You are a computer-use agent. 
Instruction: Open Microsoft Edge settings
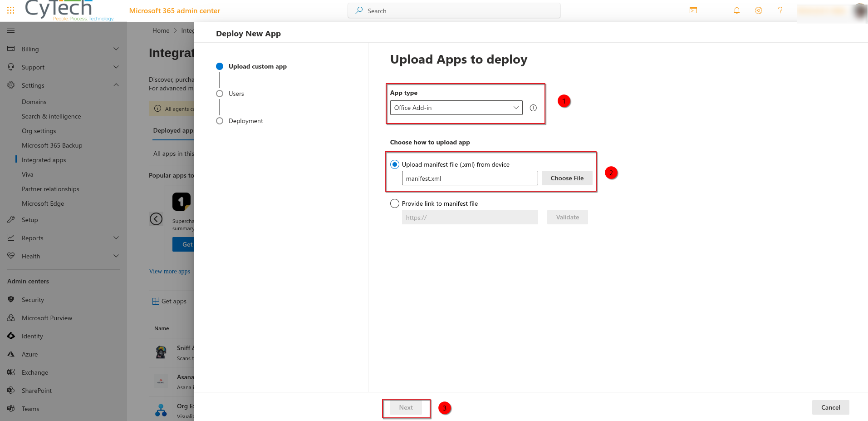coord(43,203)
